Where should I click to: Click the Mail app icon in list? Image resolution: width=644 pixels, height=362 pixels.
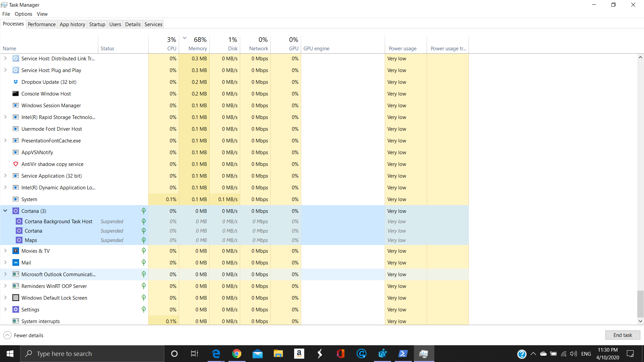(x=16, y=263)
